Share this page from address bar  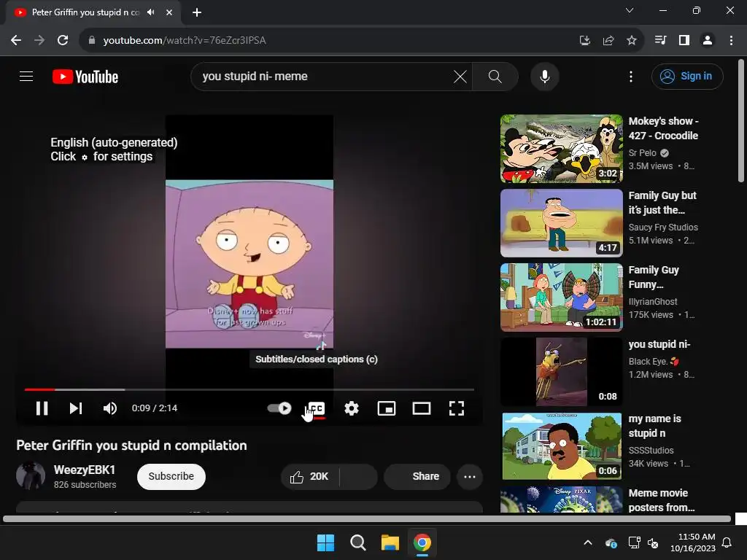pyautogui.click(x=608, y=41)
